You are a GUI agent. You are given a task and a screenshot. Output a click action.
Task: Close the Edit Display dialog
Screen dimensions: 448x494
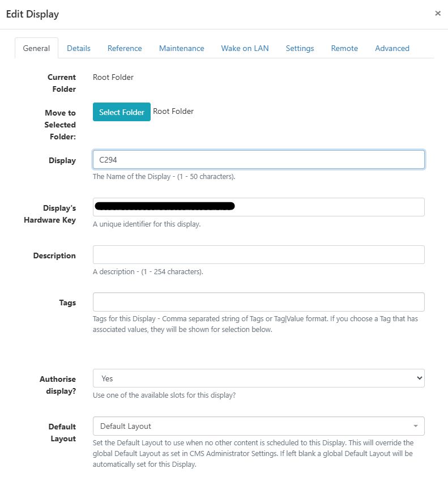tap(437, 14)
